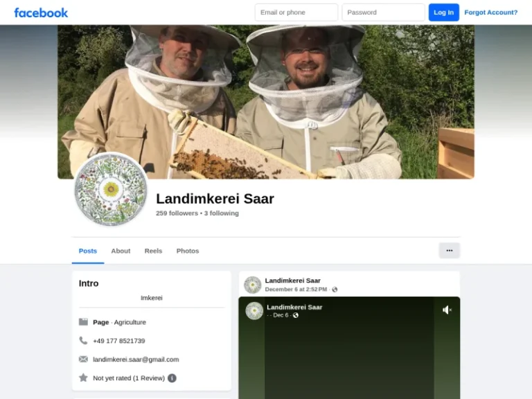
Task: Open the three-dot more options menu
Action: pyautogui.click(x=449, y=250)
